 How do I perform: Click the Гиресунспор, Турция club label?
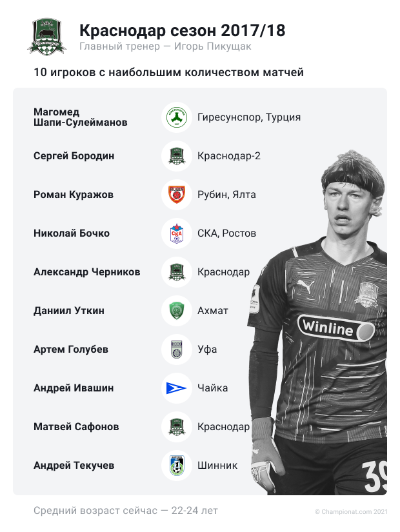tap(249, 117)
